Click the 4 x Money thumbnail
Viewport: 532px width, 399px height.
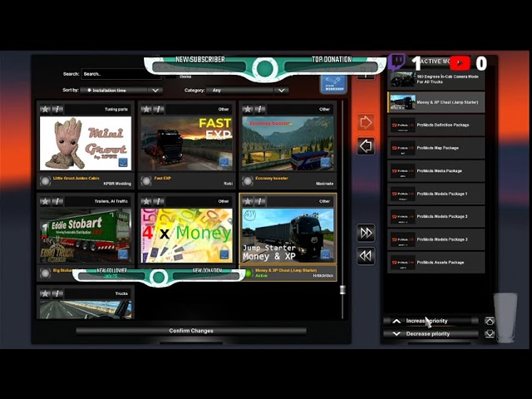pos(186,235)
